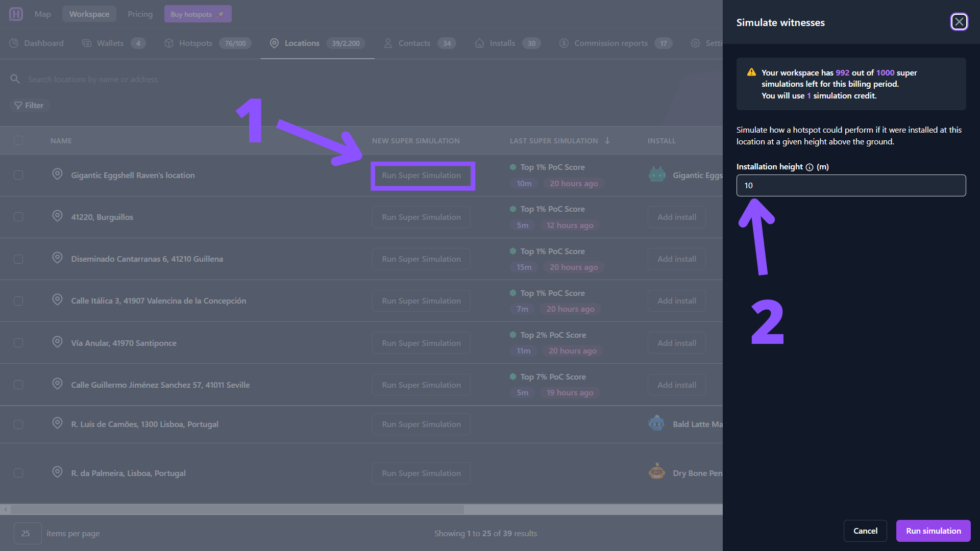Open the Pricing menu item

[140, 14]
